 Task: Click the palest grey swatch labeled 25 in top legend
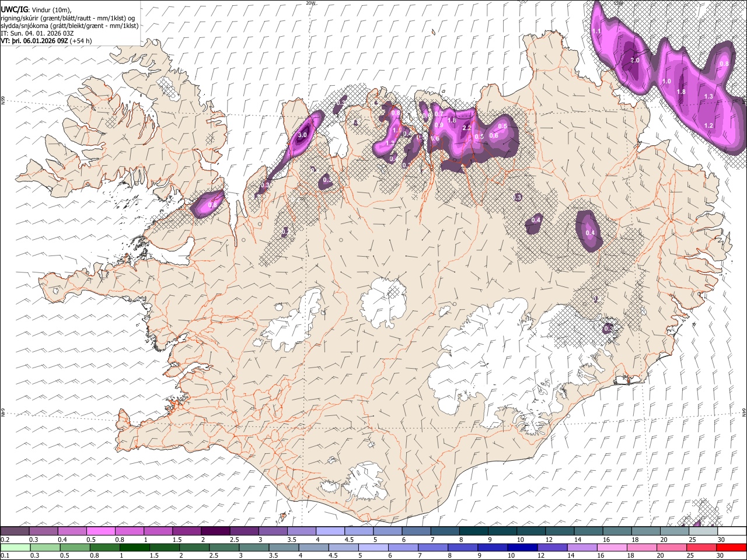tap(703, 531)
